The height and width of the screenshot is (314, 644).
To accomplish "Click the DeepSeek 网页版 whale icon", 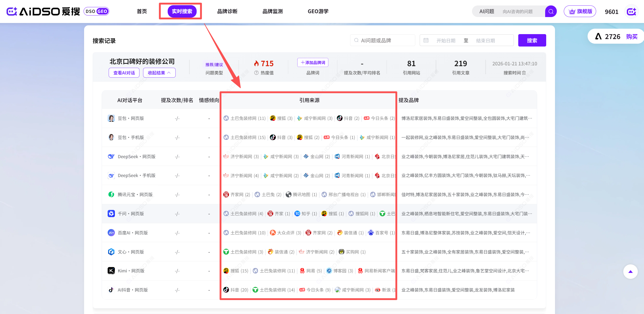I will [111, 156].
